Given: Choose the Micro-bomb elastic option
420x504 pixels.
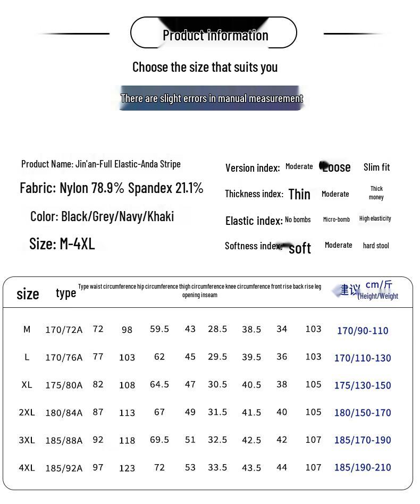Looking at the screenshot, I should pyautogui.click(x=337, y=219).
